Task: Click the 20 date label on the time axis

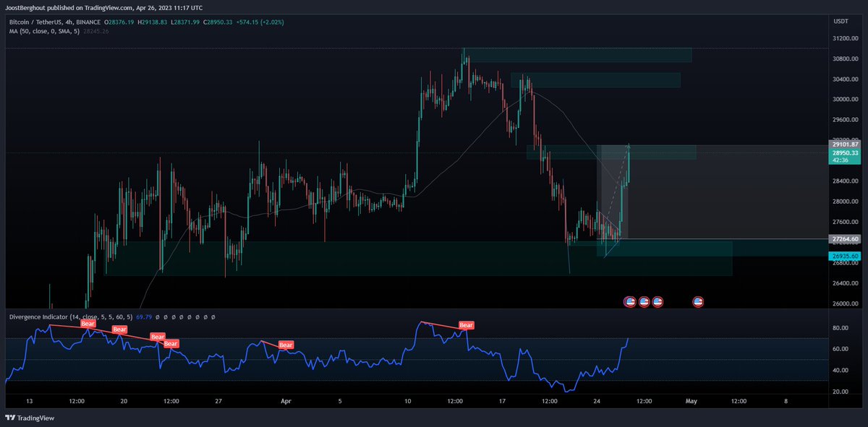Action: coord(124,402)
